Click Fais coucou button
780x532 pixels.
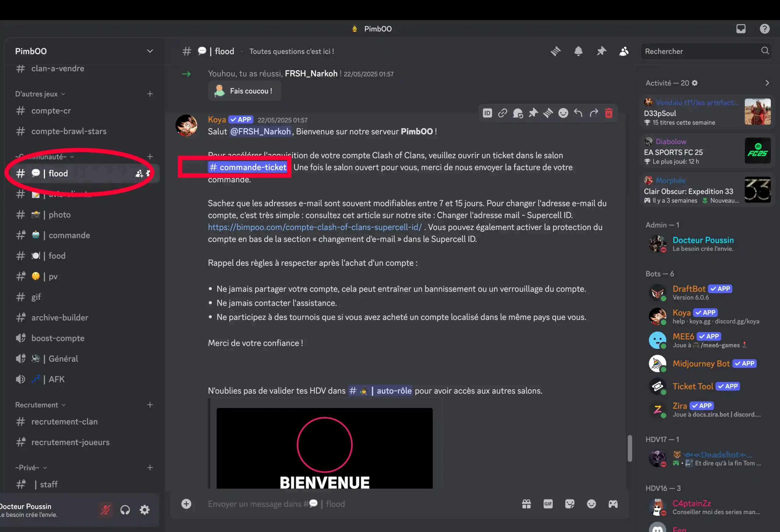point(244,91)
